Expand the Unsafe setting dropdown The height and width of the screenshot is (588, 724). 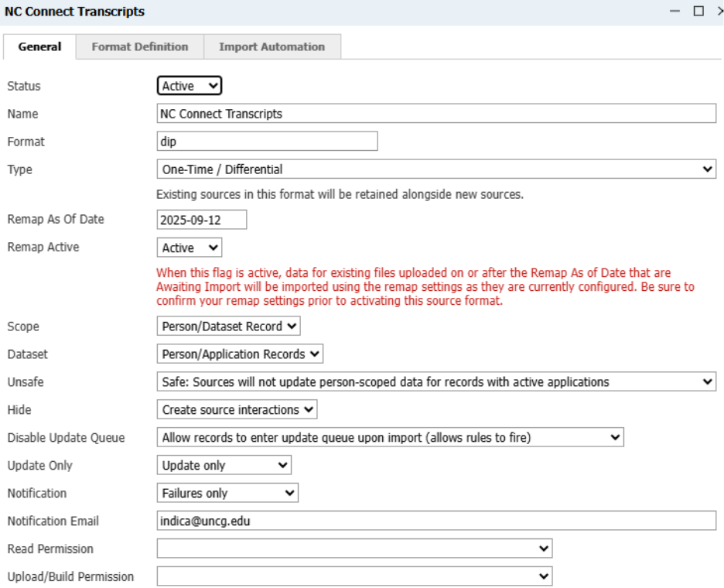436,381
